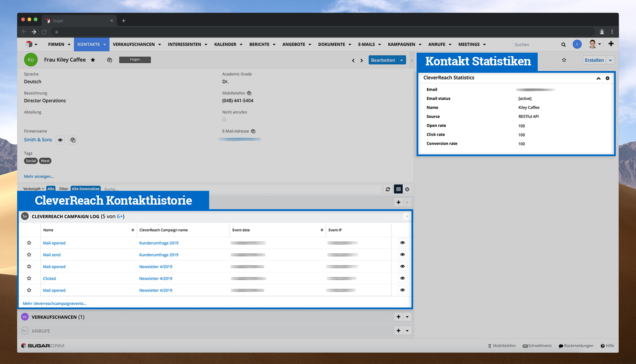Open the Kampagnen menu
The image size is (636, 364).
[404, 45]
